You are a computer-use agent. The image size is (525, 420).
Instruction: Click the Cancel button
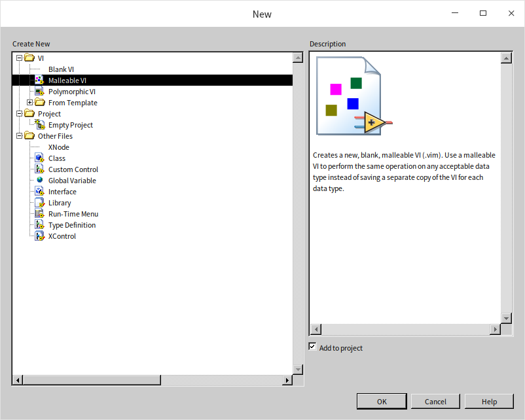point(435,402)
